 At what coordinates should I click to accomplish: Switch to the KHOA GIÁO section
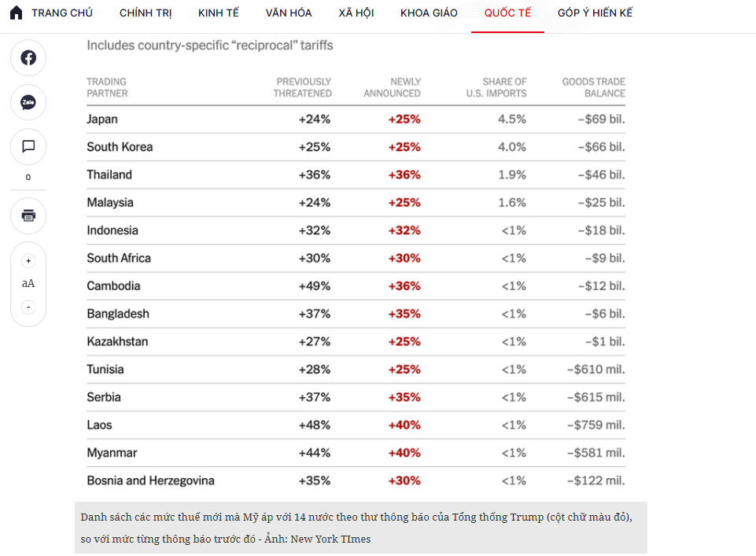(429, 13)
